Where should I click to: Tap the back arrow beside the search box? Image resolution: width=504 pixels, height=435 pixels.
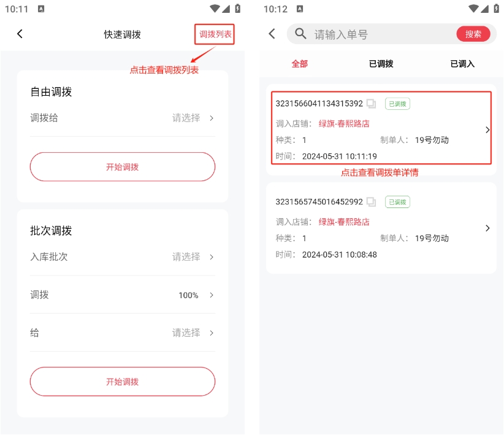coord(272,34)
